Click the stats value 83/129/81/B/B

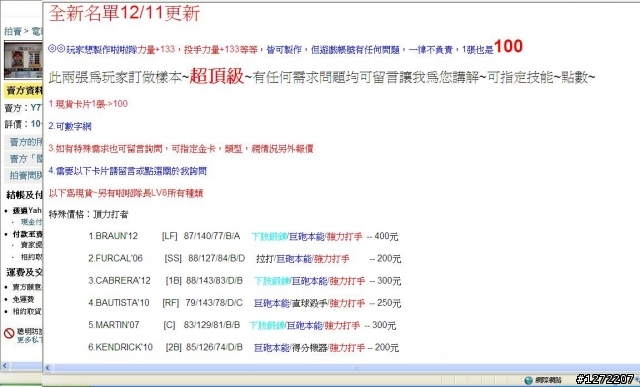point(212,325)
